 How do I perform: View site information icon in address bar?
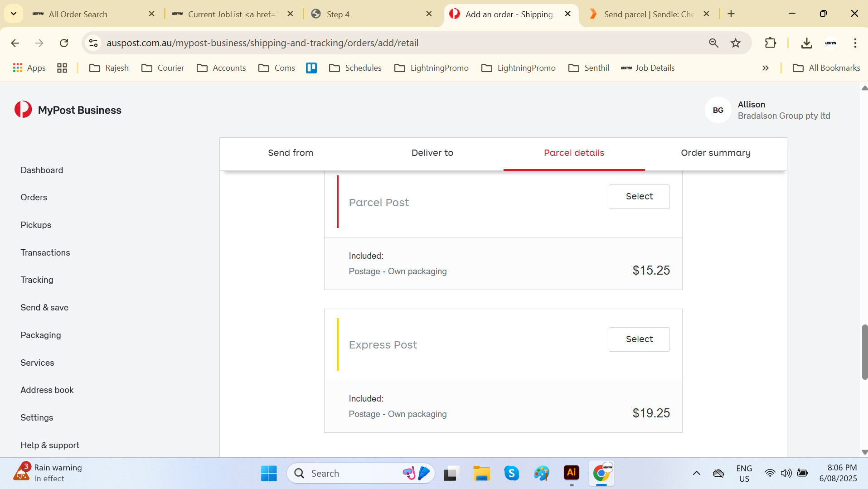coord(93,43)
